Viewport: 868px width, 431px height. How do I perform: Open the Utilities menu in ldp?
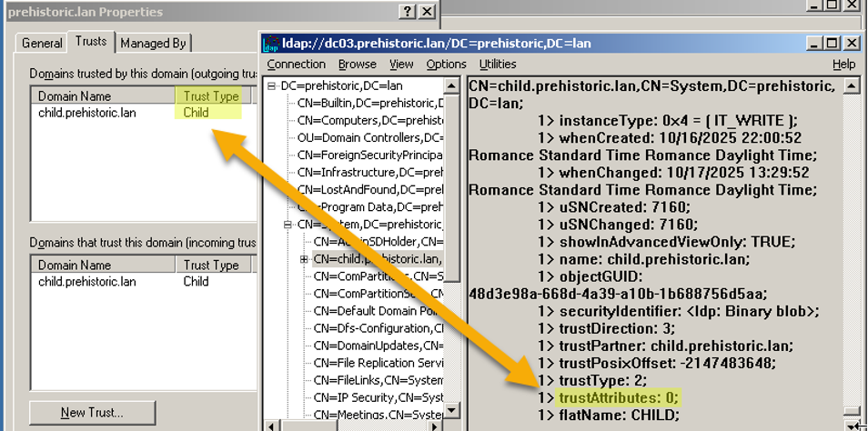click(x=498, y=65)
